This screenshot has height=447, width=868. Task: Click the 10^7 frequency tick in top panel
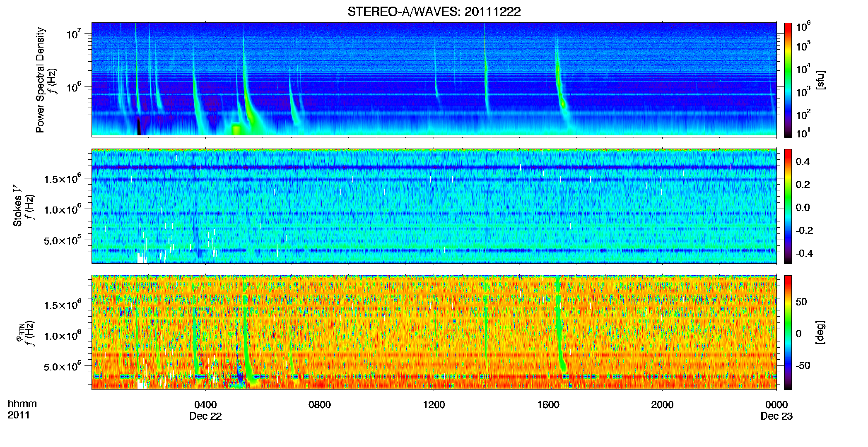tap(73, 34)
